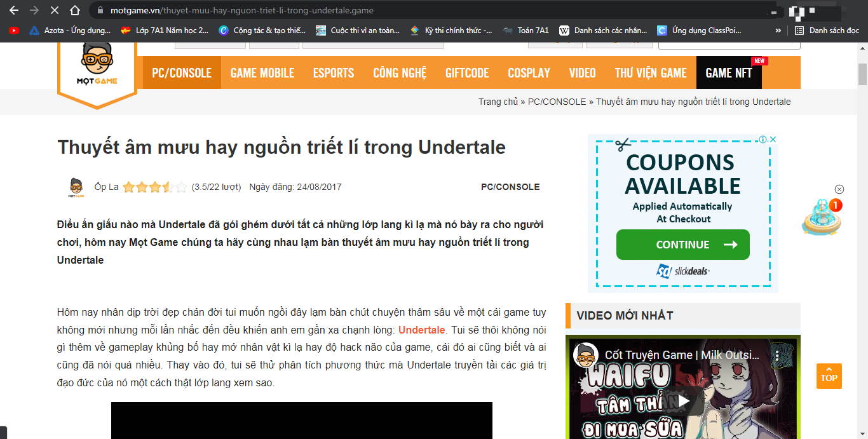This screenshot has height=439, width=868.
Task: Play the Cốt Truyện Game video
Action: (683, 401)
